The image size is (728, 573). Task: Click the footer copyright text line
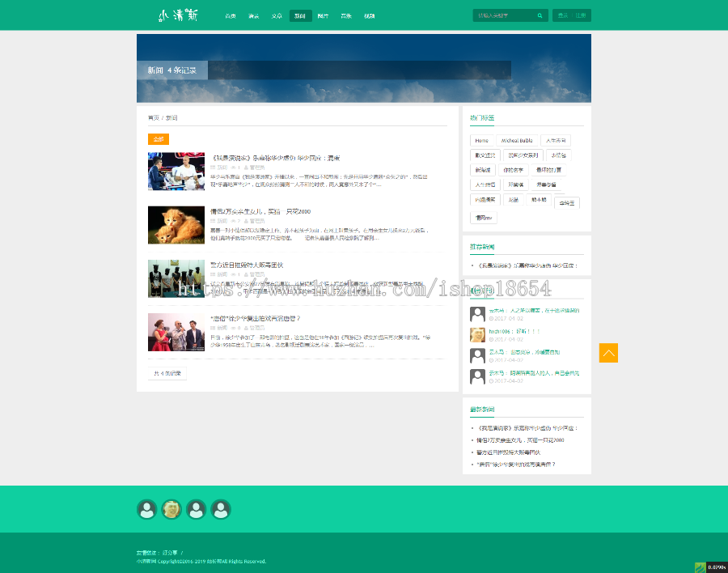pyautogui.click(x=201, y=562)
